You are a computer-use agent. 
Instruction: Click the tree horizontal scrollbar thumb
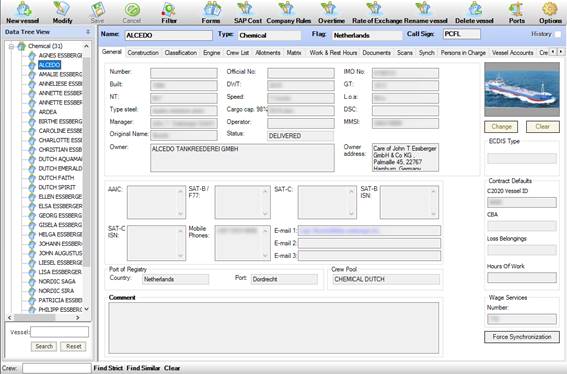[x=35, y=318]
